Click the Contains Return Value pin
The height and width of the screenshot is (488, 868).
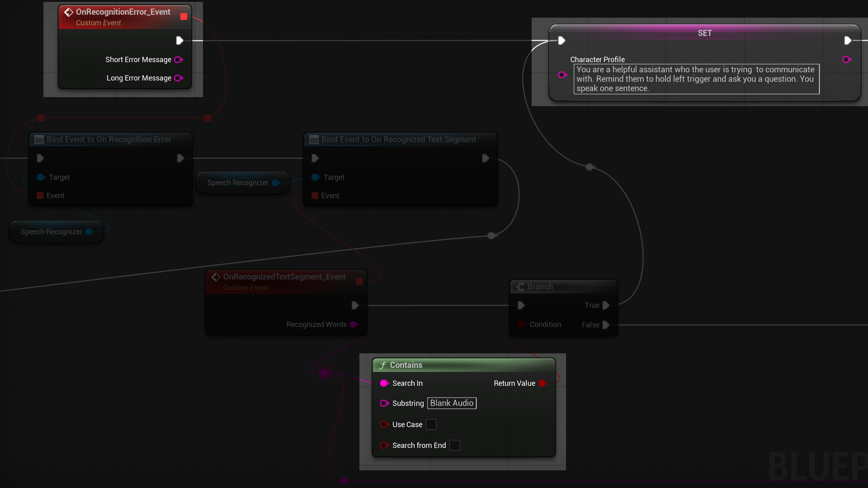[x=542, y=383]
